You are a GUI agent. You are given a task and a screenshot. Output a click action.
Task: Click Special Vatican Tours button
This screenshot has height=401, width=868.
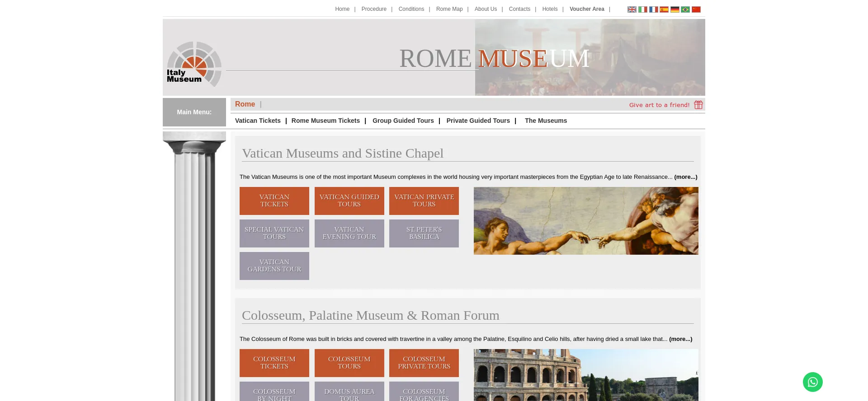(274, 233)
